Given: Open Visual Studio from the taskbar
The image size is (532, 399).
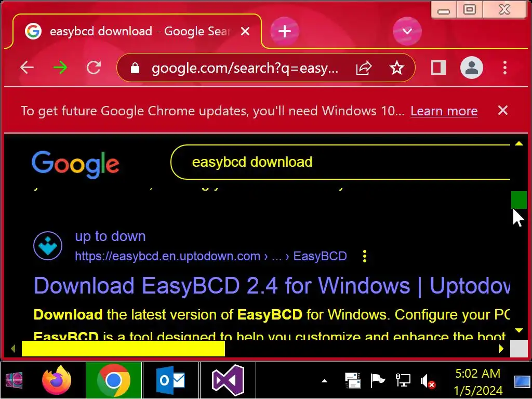Looking at the screenshot, I should point(228,380).
